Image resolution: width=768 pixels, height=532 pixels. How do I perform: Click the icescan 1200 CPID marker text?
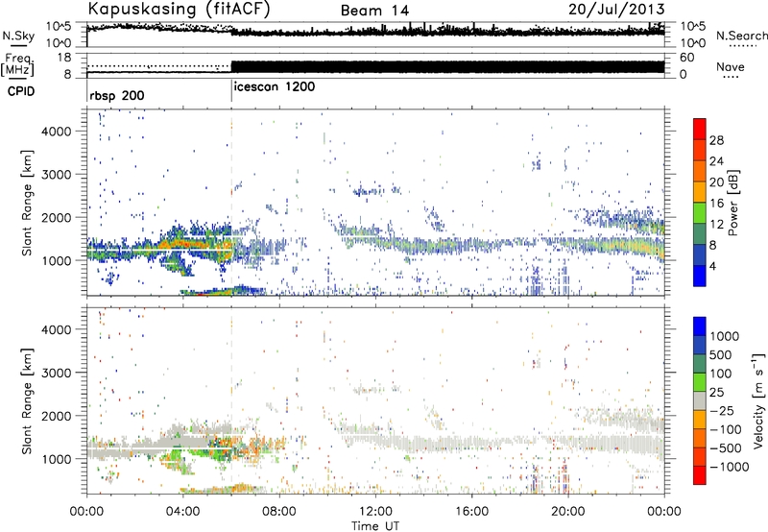point(275,87)
